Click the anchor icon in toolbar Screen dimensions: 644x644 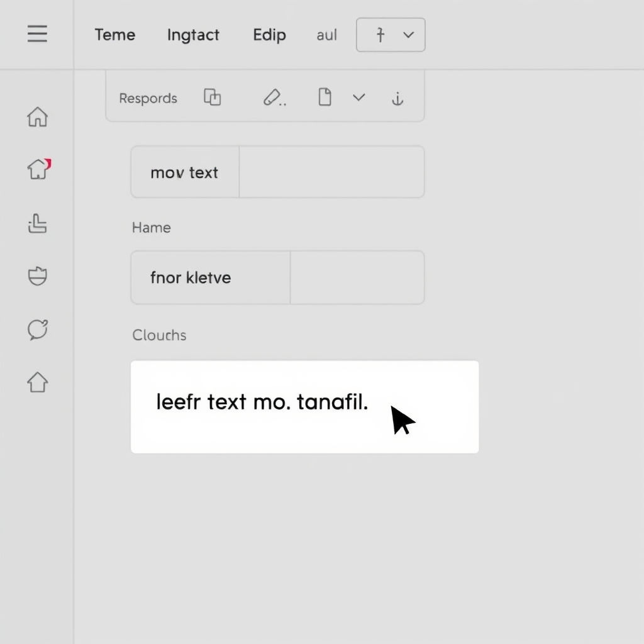point(397,98)
